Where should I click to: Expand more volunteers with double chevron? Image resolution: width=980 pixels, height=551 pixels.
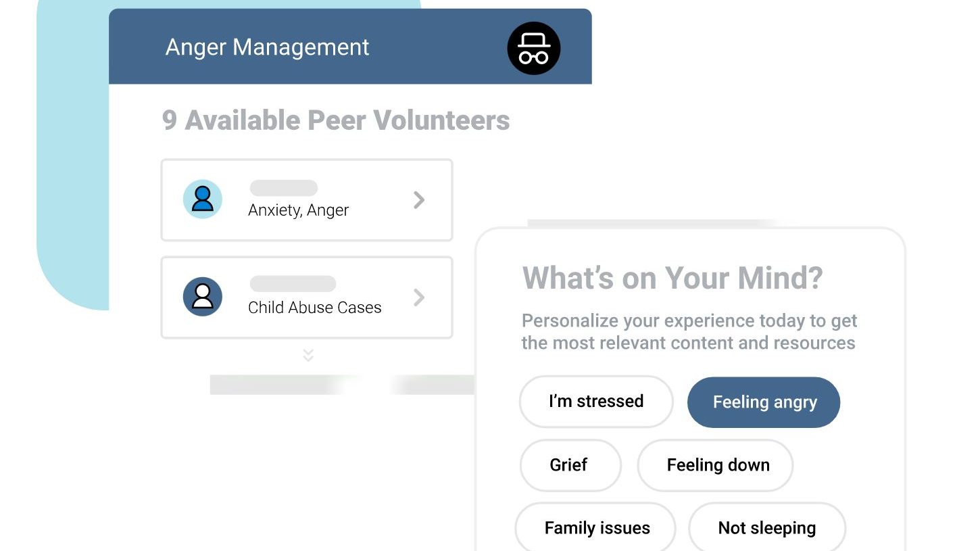pyautogui.click(x=308, y=355)
